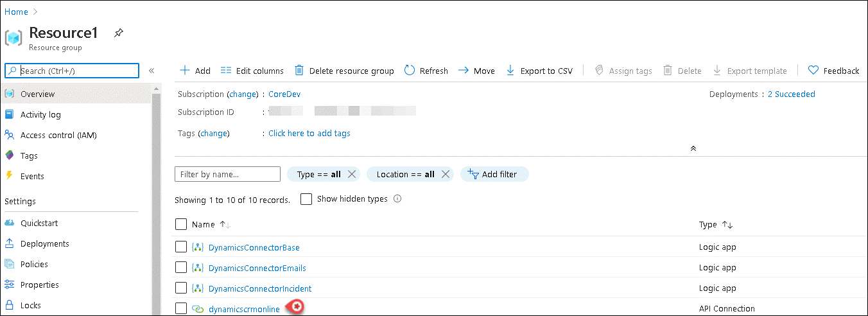
Task: Click here to add tags link
Action: coord(309,133)
